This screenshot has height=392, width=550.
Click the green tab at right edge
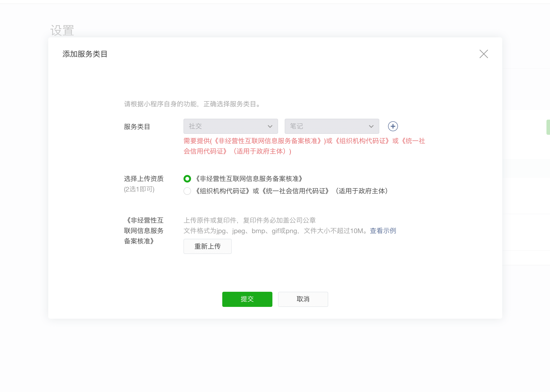[x=548, y=127]
